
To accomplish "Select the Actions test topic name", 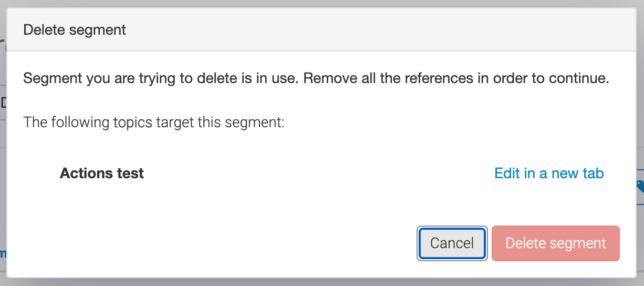I will tap(102, 173).
